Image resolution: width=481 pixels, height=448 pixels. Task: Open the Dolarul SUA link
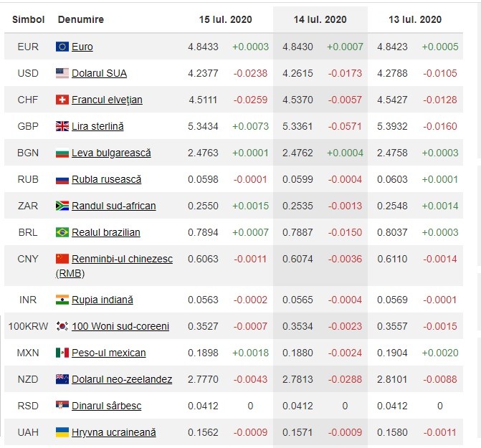click(99, 73)
